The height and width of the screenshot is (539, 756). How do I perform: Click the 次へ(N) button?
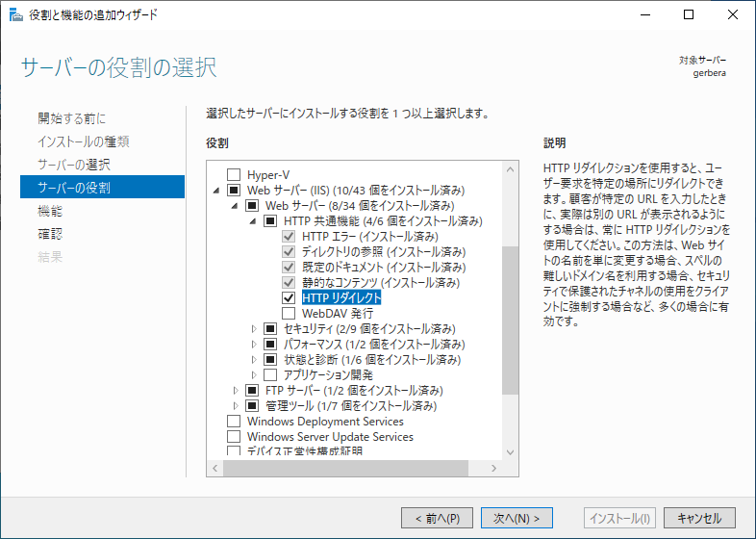(x=517, y=518)
